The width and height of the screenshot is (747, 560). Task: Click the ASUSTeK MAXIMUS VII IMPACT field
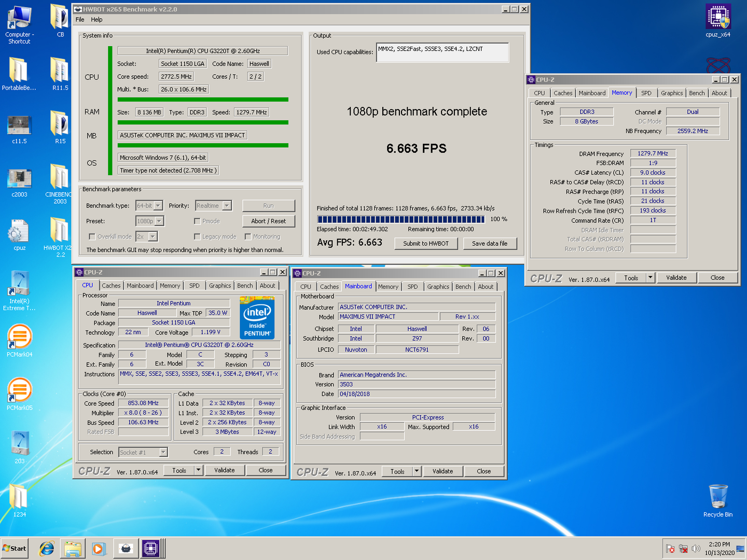[x=183, y=135]
